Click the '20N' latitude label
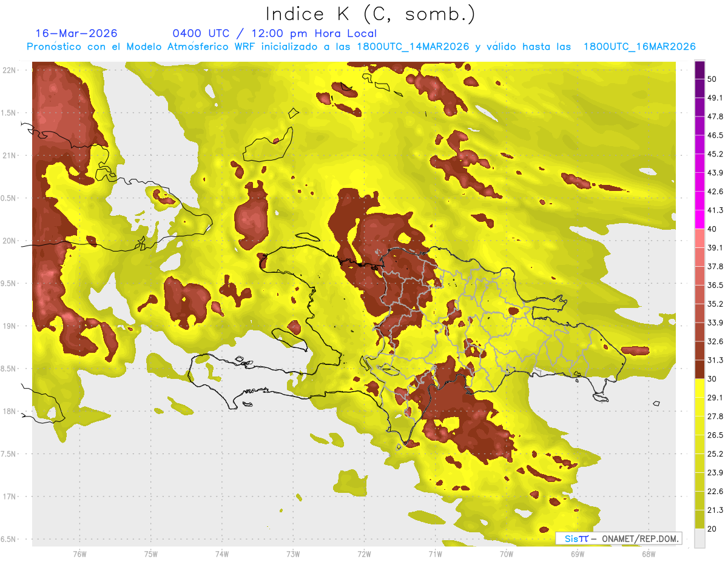This screenshot has height=562, width=728. click(x=10, y=241)
